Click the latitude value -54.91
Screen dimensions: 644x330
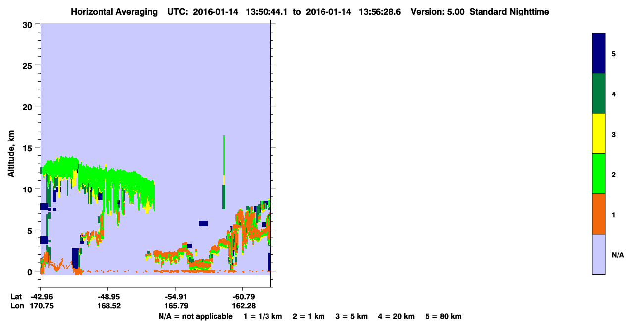click(x=175, y=297)
